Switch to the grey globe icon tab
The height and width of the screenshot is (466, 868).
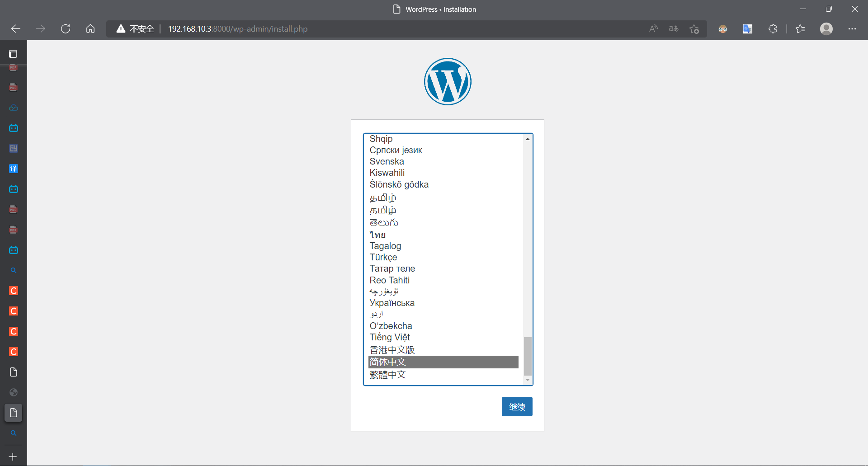click(14, 392)
